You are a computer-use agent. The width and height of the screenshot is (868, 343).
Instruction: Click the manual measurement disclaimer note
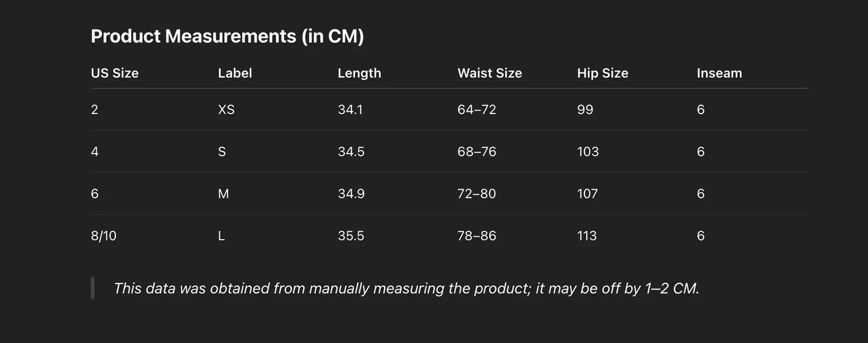[406, 288]
